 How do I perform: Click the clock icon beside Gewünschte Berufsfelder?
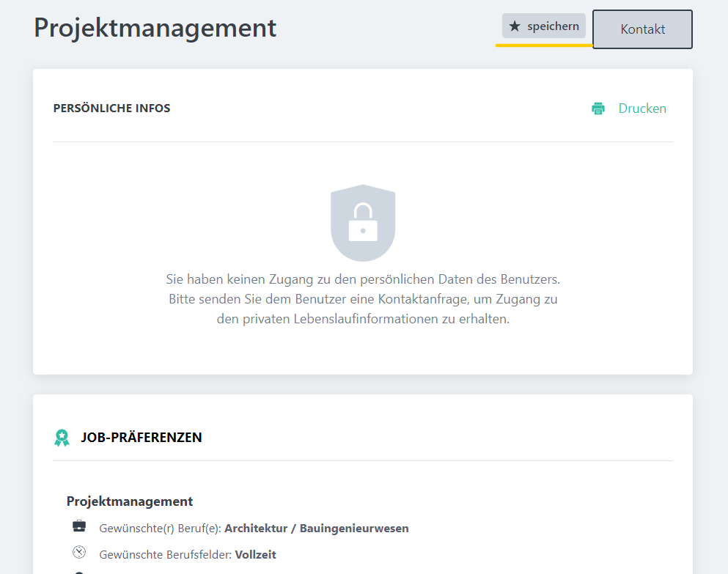[x=79, y=553]
